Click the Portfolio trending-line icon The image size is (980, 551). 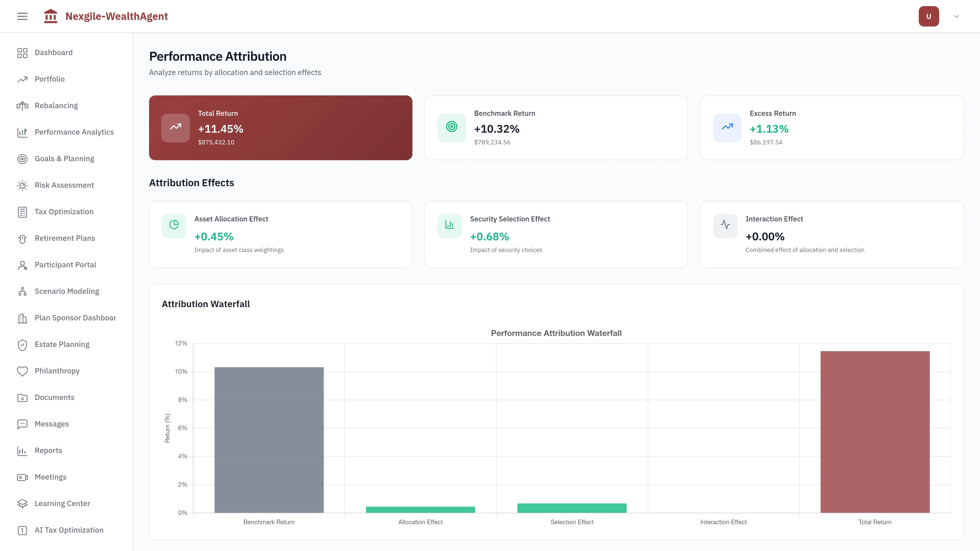[22, 79]
